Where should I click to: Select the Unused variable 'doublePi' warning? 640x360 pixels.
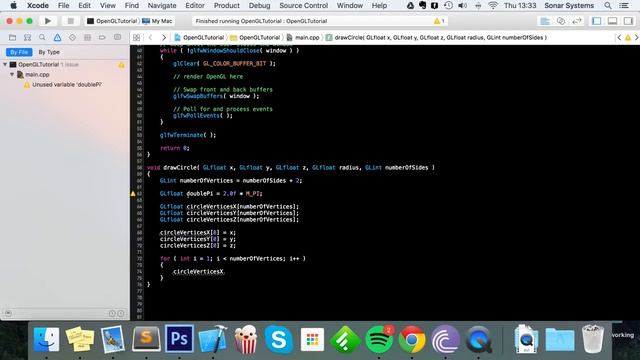point(67,85)
